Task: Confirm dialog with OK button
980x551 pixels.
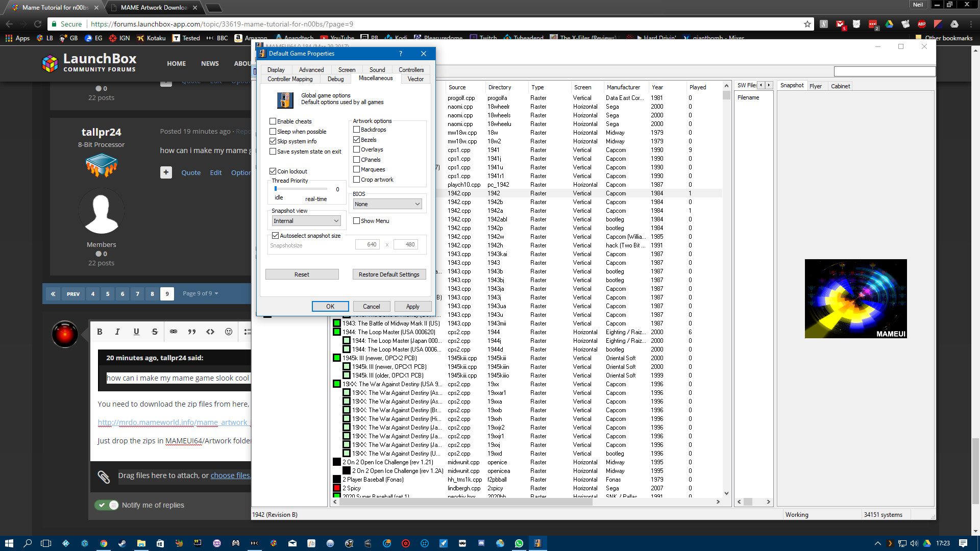Action: coord(330,307)
